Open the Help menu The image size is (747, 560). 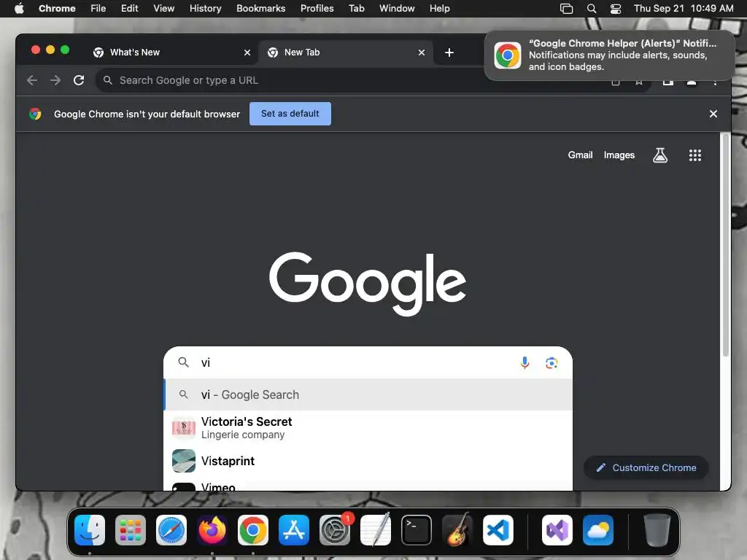click(x=439, y=8)
